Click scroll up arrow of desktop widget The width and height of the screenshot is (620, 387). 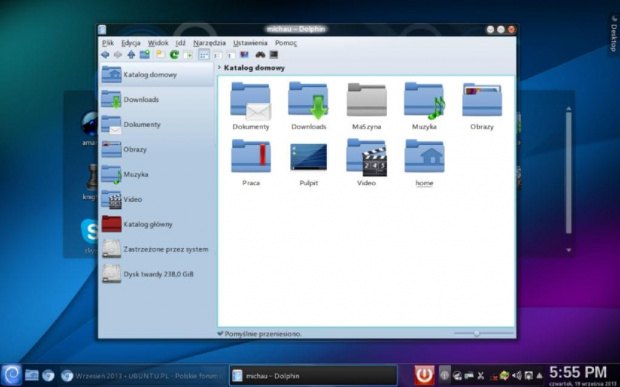(569, 108)
